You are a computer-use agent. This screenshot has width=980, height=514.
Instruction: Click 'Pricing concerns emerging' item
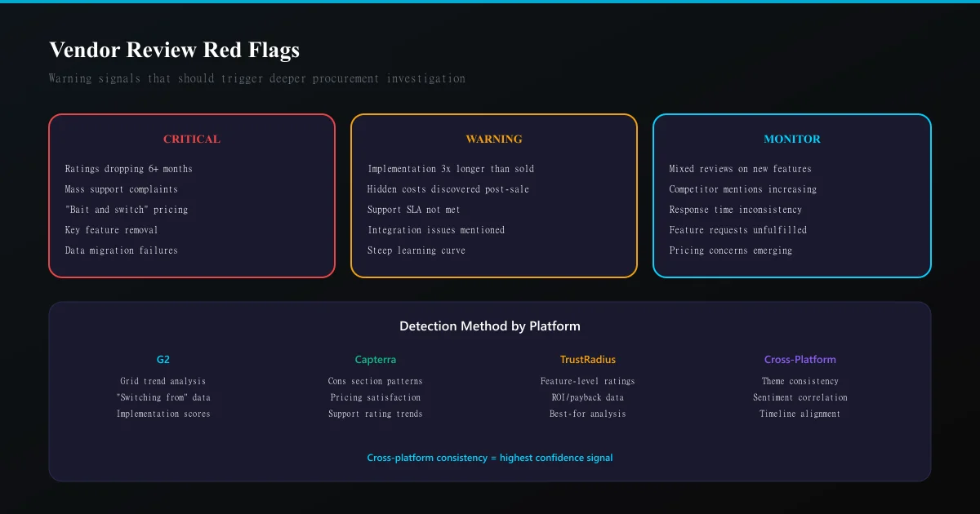click(x=731, y=250)
